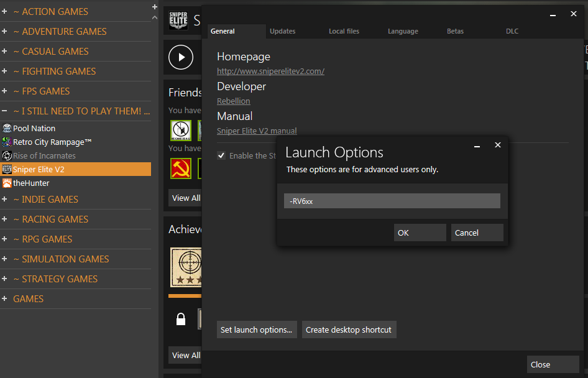Open the Sniper Elite V2 manual link
This screenshot has width=588, height=378.
point(257,131)
